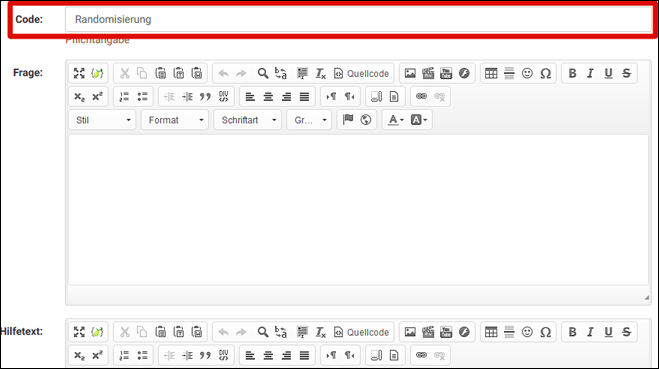Click Paste as plain text in Frage toolbar

(179, 73)
